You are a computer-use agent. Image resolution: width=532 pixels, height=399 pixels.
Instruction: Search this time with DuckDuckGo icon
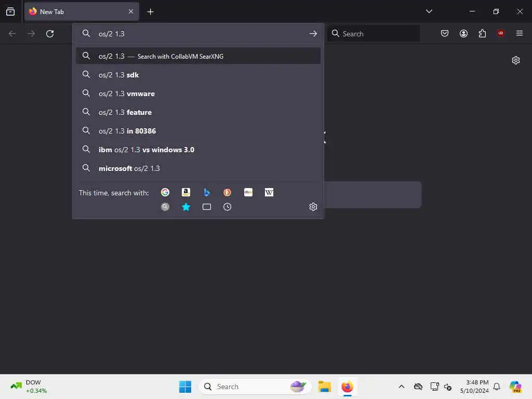coord(228,192)
